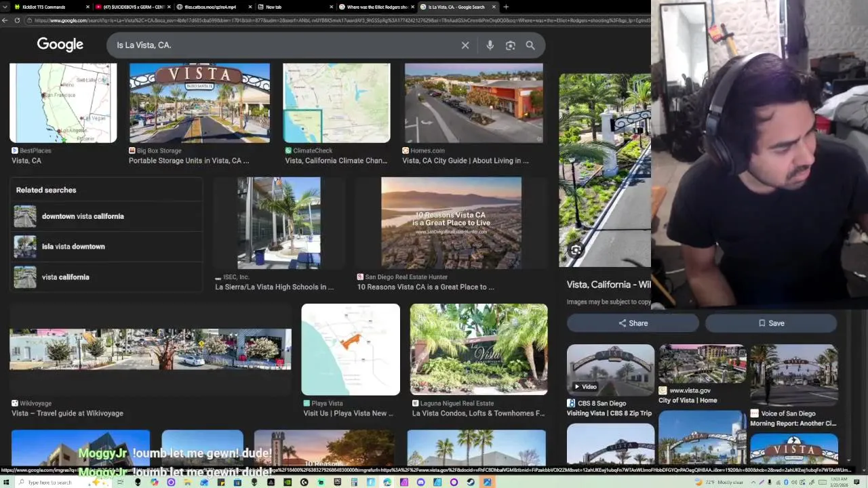
Task: Open Voice of San Diego street thumbnail
Action: click(x=793, y=375)
